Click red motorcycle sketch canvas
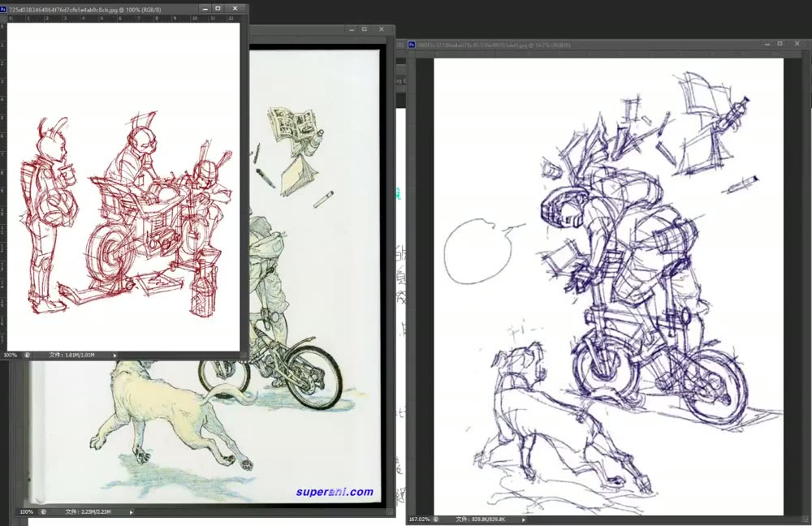The width and height of the screenshot is (812, 526). click(x=123, y=187)
